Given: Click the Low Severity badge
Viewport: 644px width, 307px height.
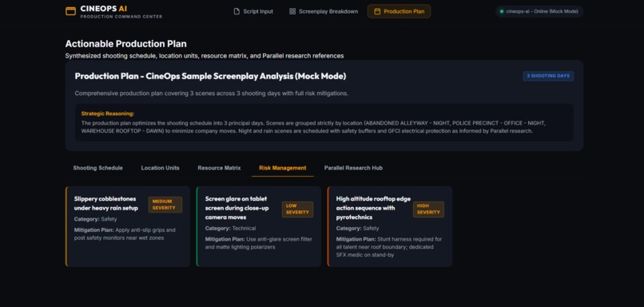Looking at the screenshot, I should [297, 209].
